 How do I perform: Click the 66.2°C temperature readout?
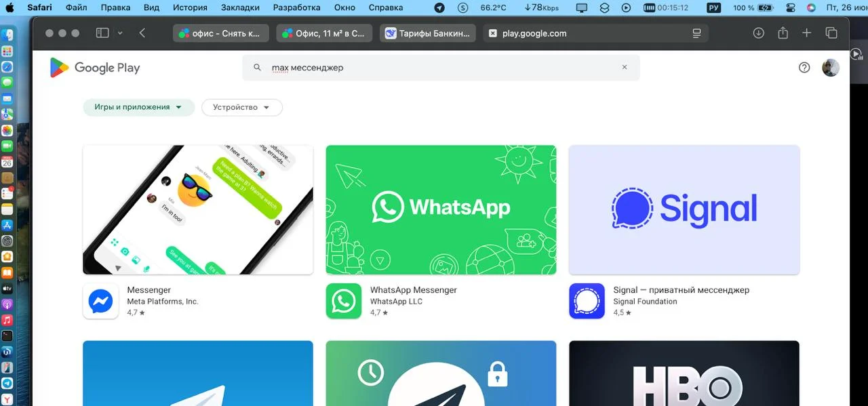pos(493,7)
